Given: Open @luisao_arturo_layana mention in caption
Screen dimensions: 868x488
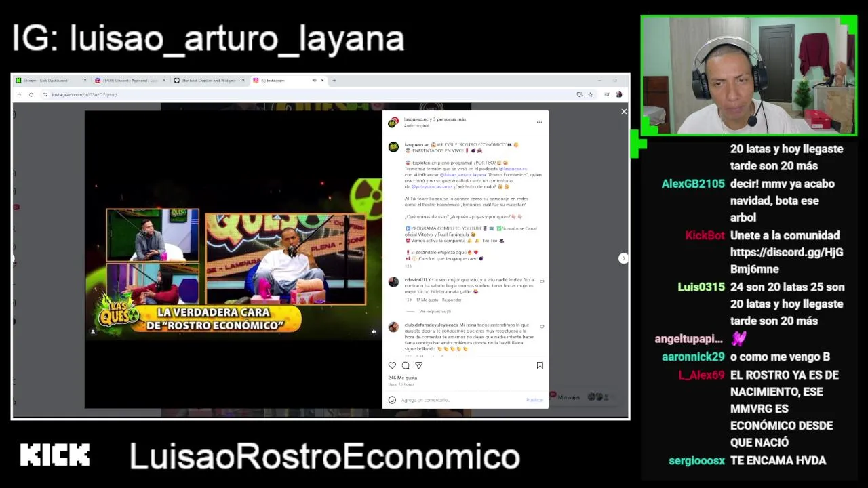Looking at the screenshot, I should 463,175.
